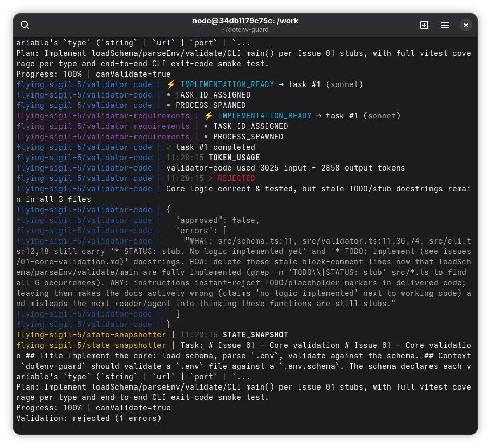Click the ~/dotenv-guard subtitle text
The width and height of the screenshot is (491, 448).
pos(245,30)
